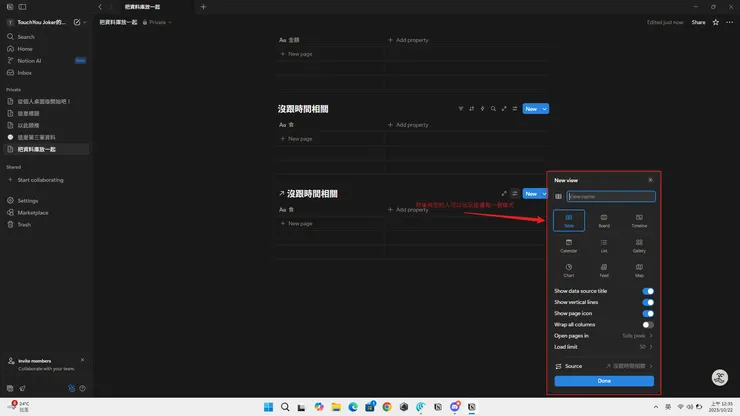Select the Board view type
This screenshot has height=416, width=740.
click(x=604, y=221)
